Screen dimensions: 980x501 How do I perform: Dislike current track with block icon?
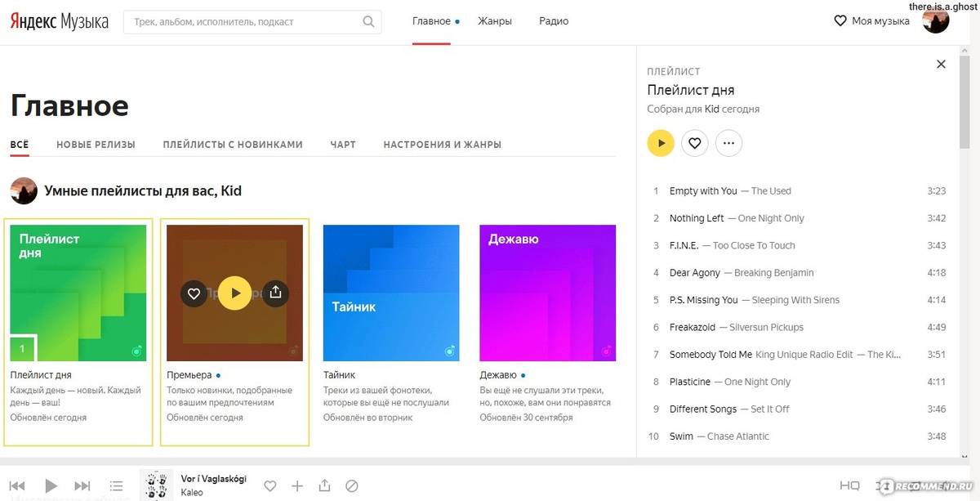click(352, 486)
